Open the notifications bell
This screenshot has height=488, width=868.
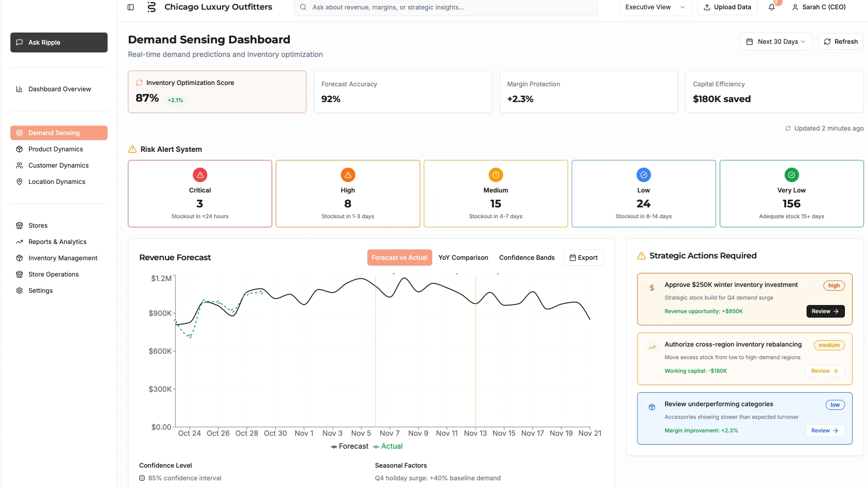772,7
